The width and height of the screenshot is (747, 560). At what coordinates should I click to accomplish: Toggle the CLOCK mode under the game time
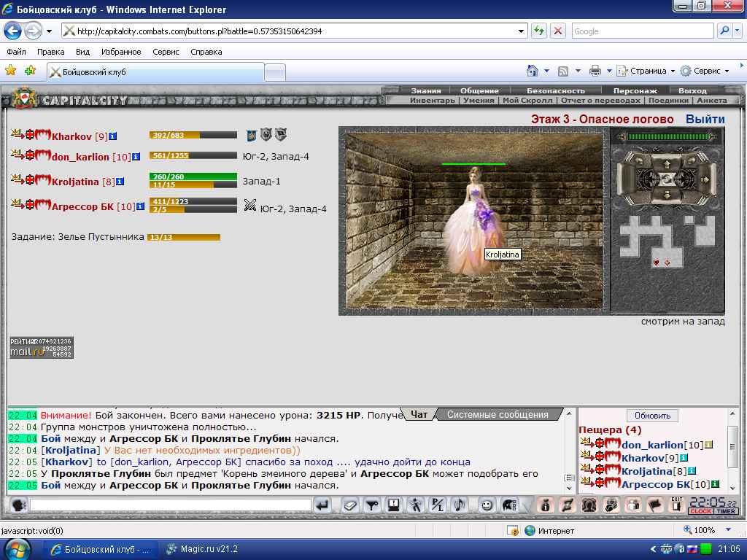(700, 511)
